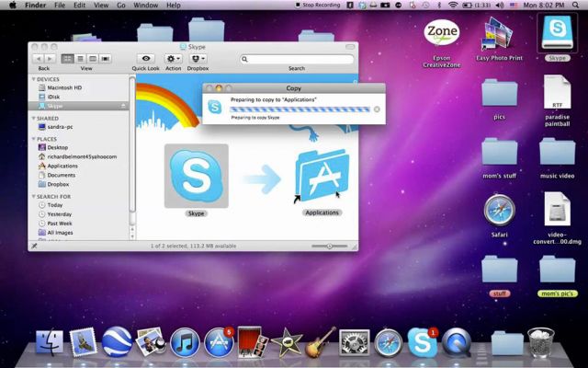The height and width of the screenshot is (368, 588).
Task: Click the Applications folder shortcut icon
Action: click(322, 176)
